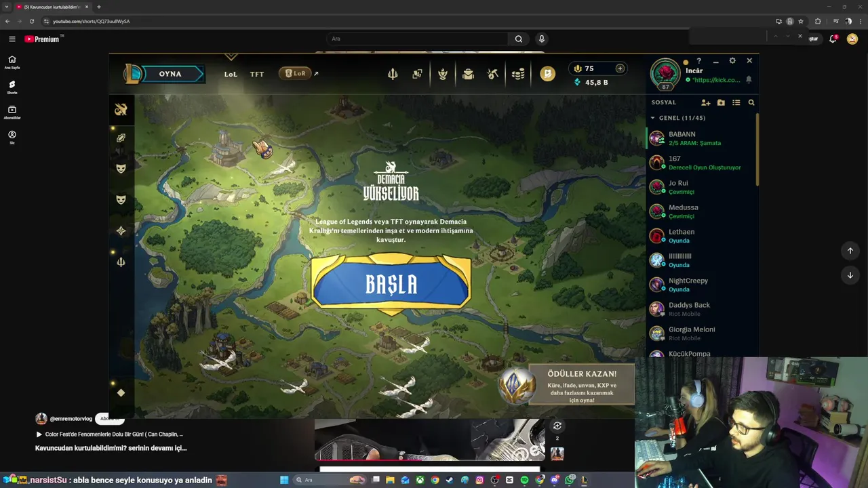
Task: Click the 45,8 B blue essence balance
Action: 591,82
